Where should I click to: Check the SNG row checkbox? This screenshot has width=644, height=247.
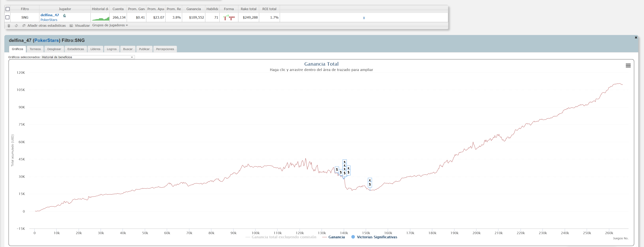(x=8, y=17)
